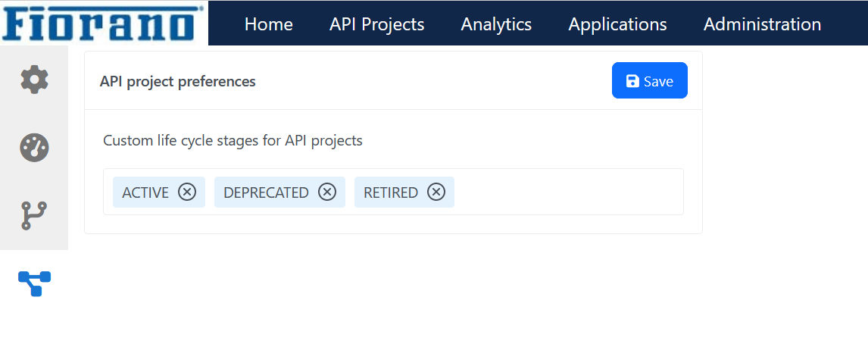This screenshot has height=341, width=868.
Task: Save the API project preferences
Action: tap(649, 80)
